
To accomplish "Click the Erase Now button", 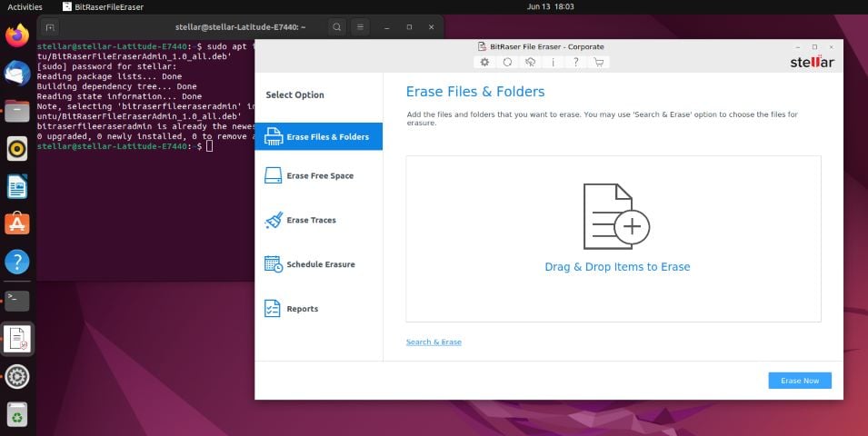I will coord(799,381).
